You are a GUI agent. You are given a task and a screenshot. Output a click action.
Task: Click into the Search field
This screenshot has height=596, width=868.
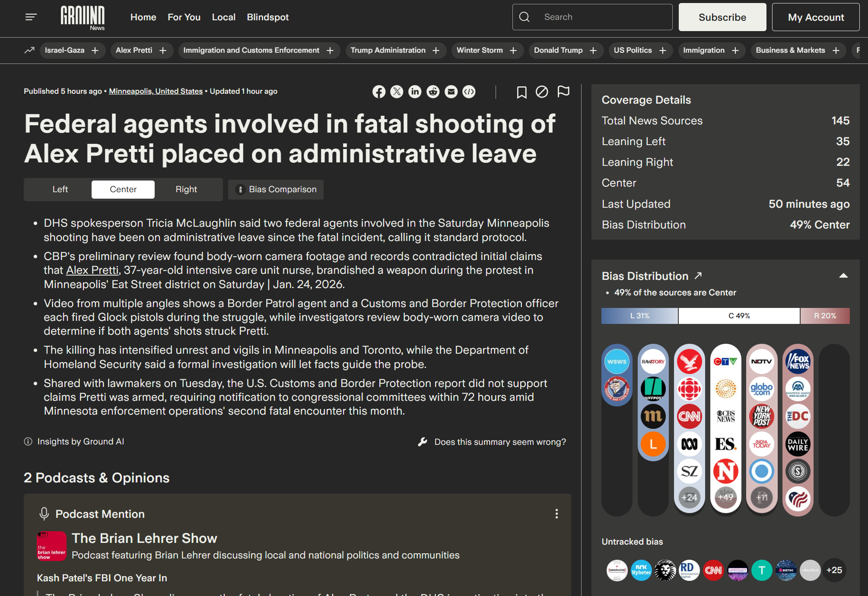point(601,17)
